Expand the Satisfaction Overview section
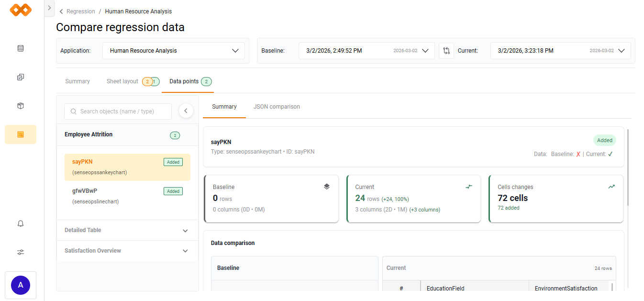The image size is (644, 301). [x=127, y=251]
